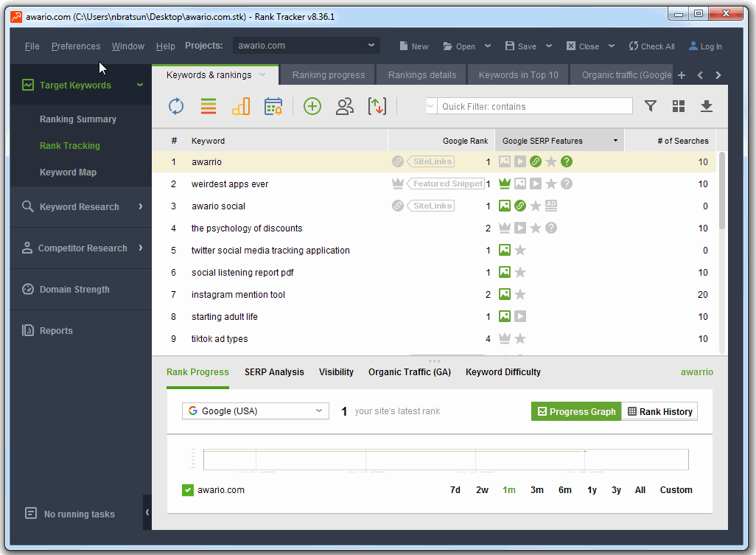Click the green add keywords plus icon
756x555 pixels.
[x=312, y=106]
